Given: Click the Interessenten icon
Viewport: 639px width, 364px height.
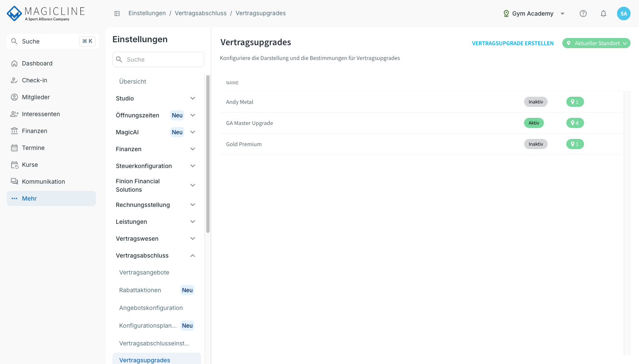Looking at the screenshot, I should click(14, 114).
